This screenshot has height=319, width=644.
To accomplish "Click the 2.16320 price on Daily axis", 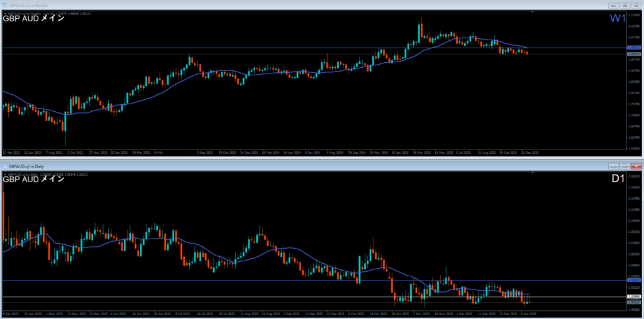I will coord(634,176).
